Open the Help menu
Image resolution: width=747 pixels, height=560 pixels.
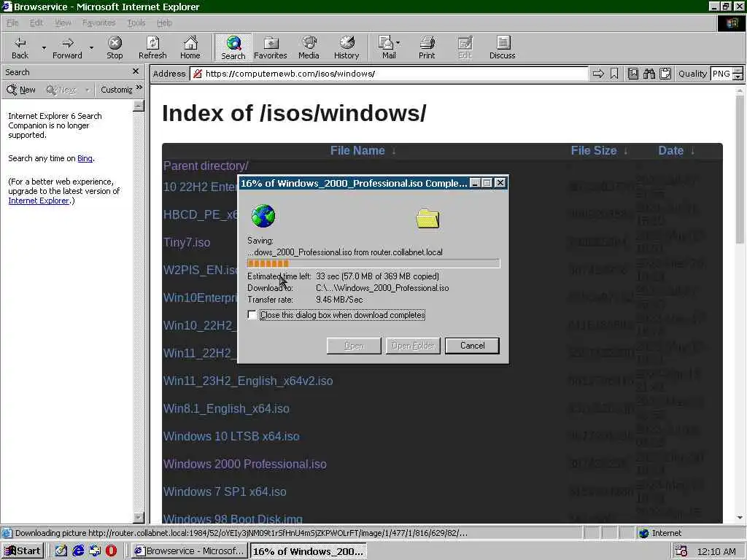[164, 23]
